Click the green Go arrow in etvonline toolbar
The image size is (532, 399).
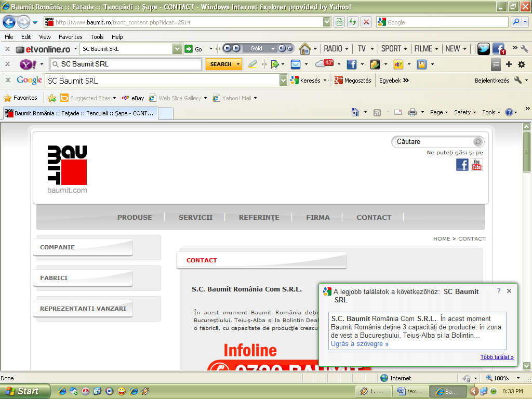(189, 49)
